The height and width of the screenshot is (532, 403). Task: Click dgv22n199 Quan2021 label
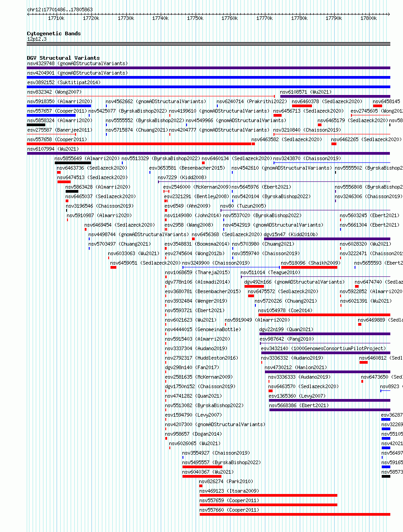pos(286,329)
